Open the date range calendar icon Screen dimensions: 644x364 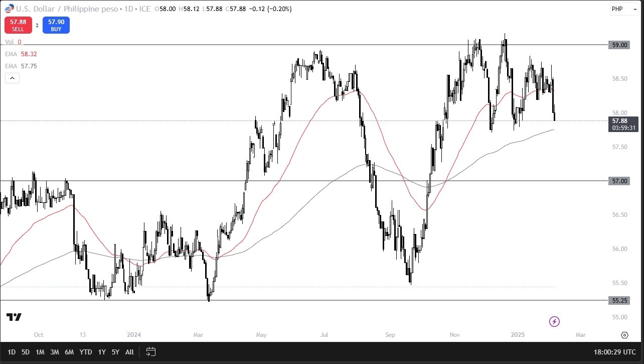coord(151,352)
